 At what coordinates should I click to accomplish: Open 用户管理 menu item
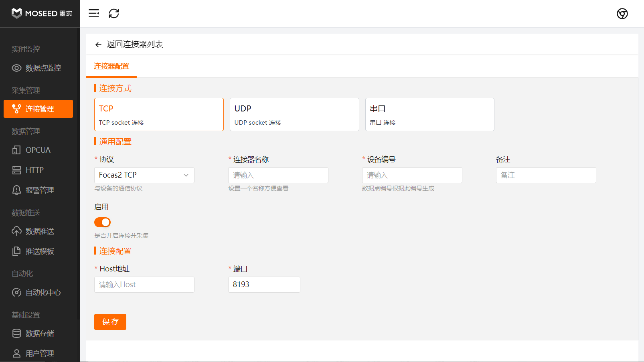pos(38,354)
